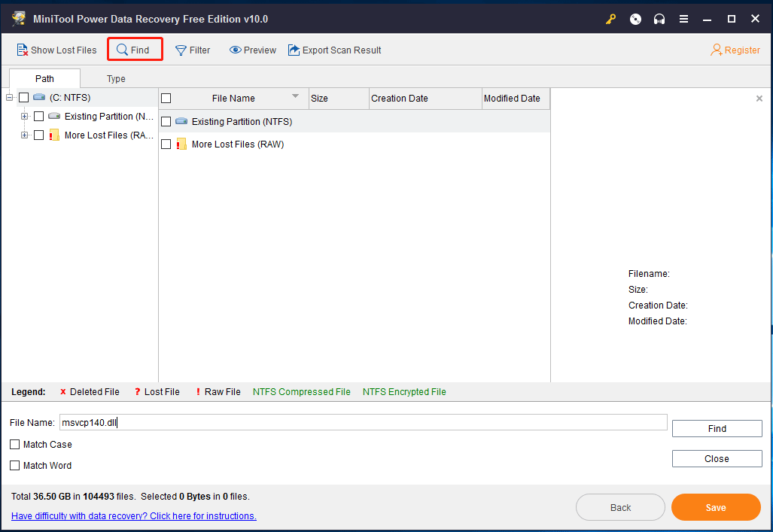Select (C: NTFS) drive icon in tree
Viewport: 773px width, 532px height.
point(39,98)
